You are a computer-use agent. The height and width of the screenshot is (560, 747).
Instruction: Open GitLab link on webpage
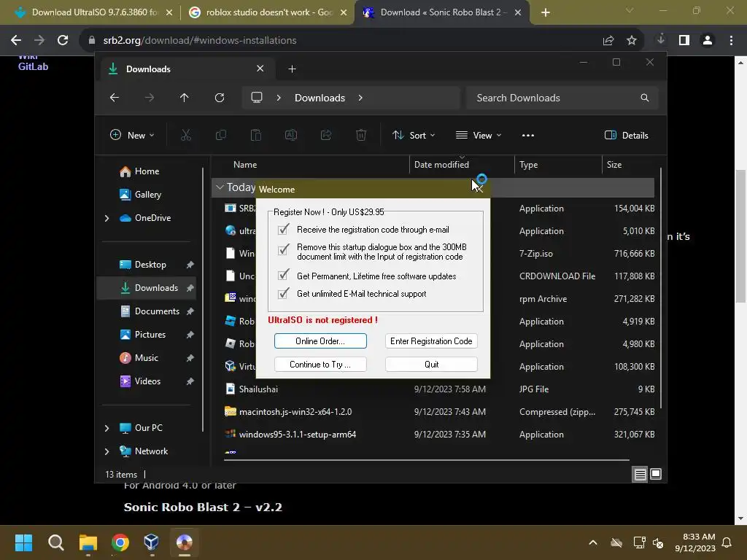tap(33, 66)
